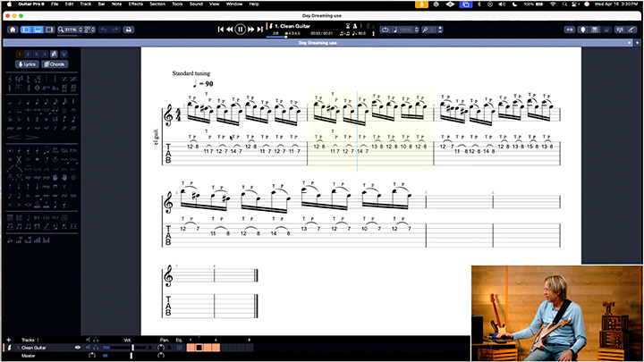Select the Clean Guitar track row name
Screen dimensions: 644x362
pyautogui.click(x=34, y=348)
